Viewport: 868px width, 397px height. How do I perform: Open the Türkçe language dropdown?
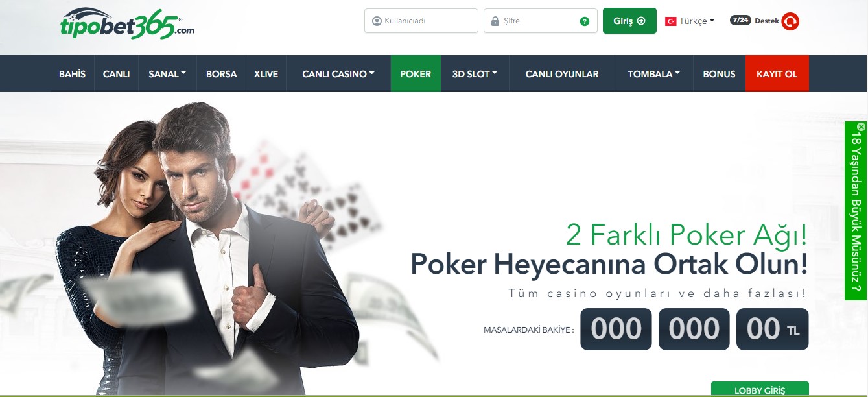690,21
